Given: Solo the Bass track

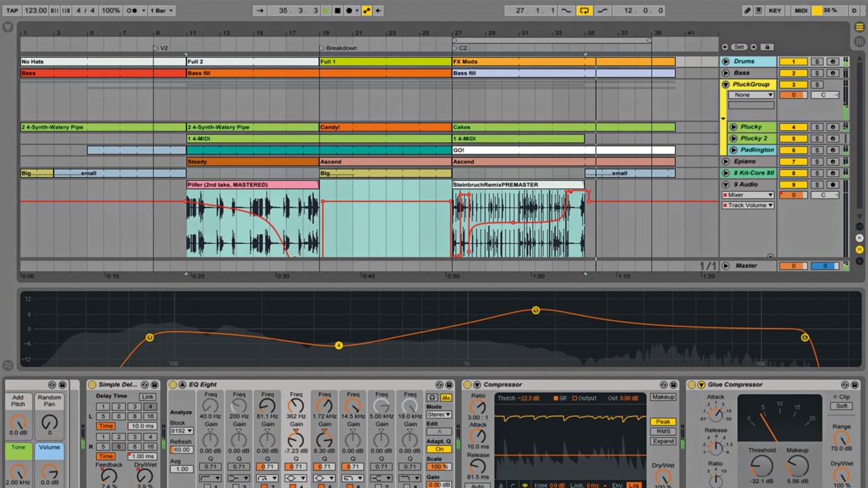Looking at the screenshot, I should (817, 73).
